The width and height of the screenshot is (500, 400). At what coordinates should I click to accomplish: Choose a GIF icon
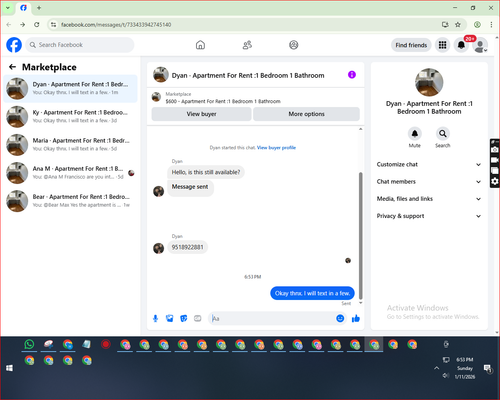(x=198, y=319)
